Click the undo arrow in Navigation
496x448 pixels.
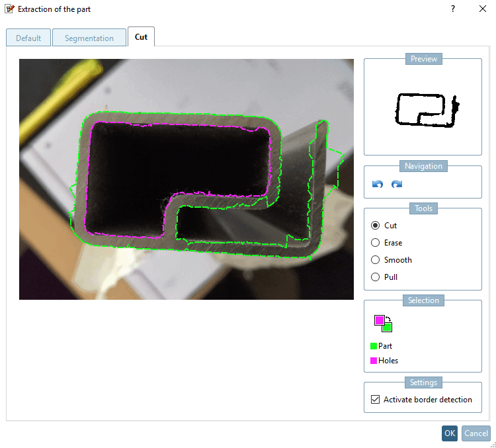[x=378, y=184]
